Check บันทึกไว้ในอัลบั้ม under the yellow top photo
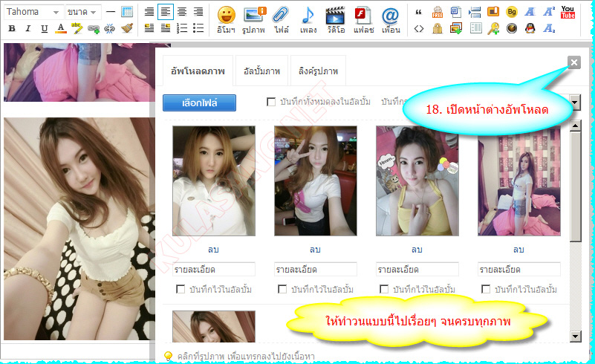This screenshot has width=595, height=364. [x=384, y=289]
